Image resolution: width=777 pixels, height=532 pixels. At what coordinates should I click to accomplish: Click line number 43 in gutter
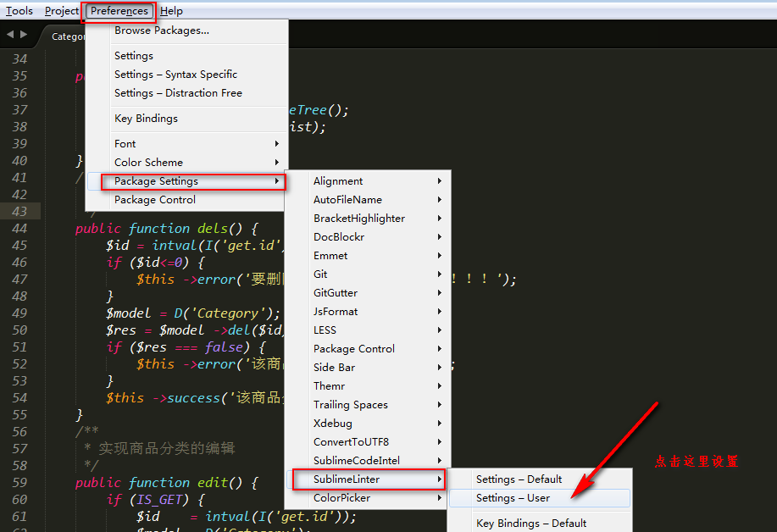click(19, 212)
